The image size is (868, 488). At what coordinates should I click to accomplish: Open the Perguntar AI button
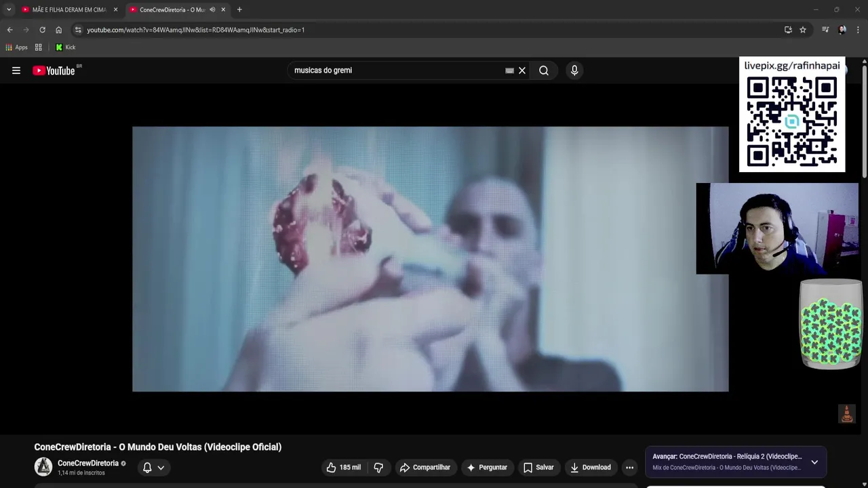(487, 467)
